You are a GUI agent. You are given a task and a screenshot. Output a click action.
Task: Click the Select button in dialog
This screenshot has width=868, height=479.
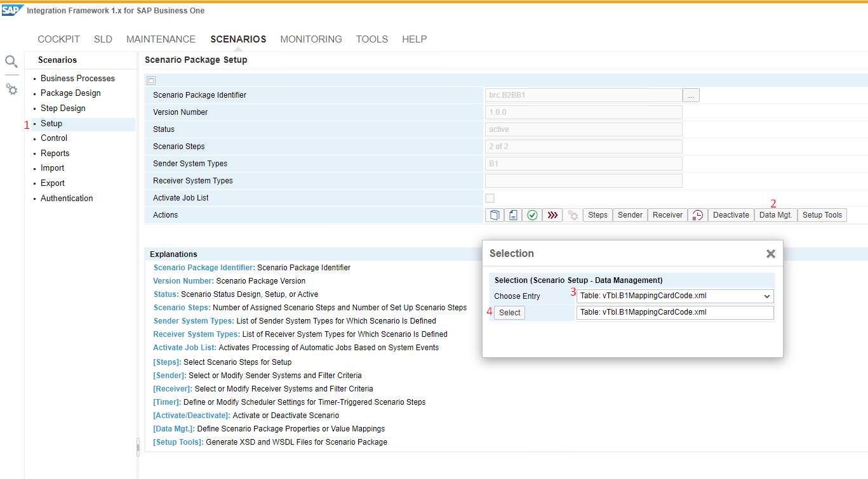coord(509,313)
